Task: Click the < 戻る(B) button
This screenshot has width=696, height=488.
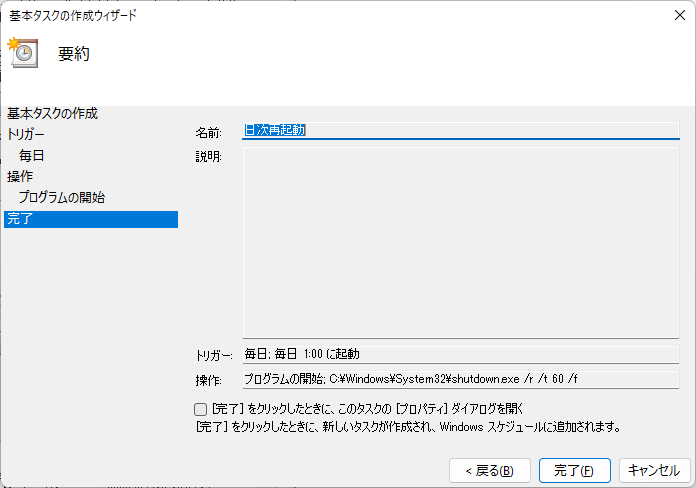Action: tap(490, 471)
